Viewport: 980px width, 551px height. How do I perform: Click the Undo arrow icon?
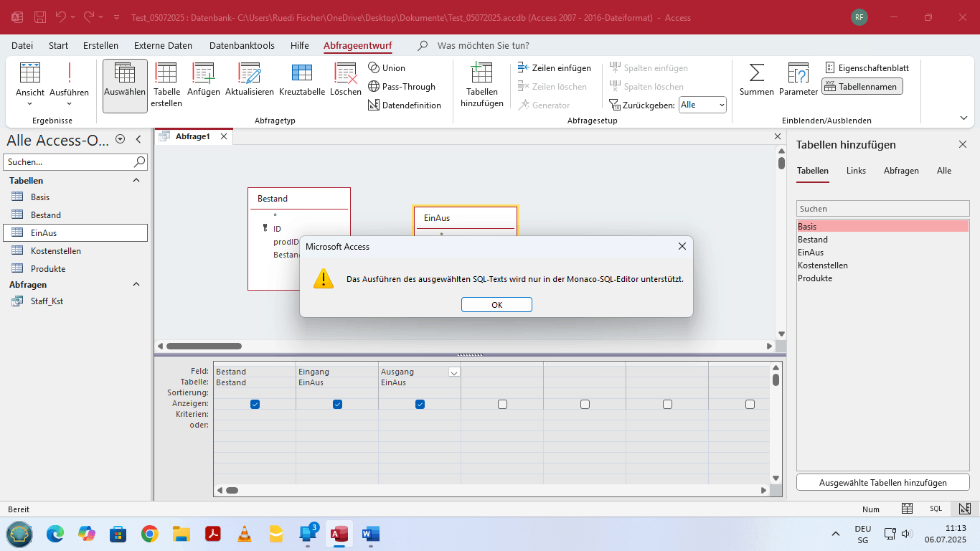pyautogui.click(x=61, y=17)
